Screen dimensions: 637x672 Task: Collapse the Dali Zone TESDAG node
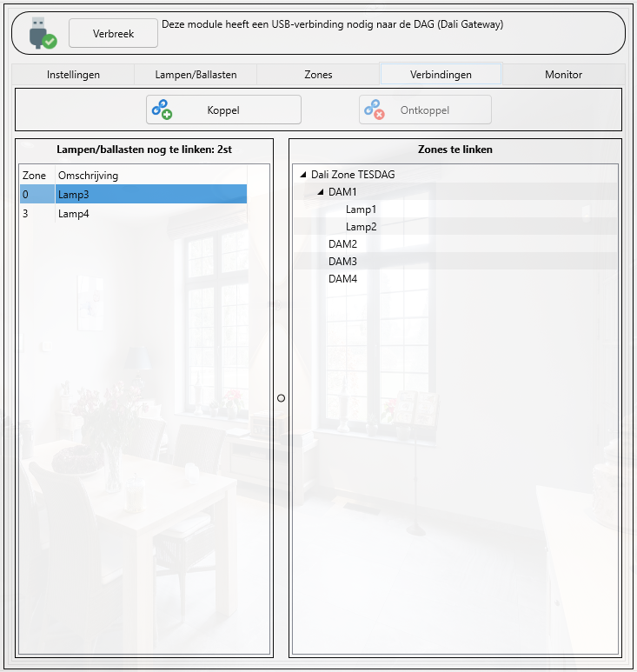(x=303, y=175)
